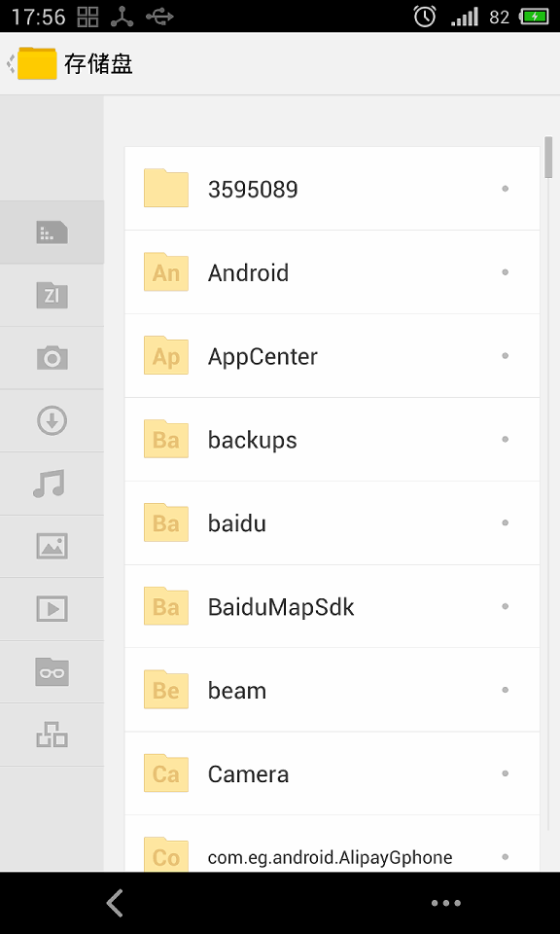Open the AppCenter folder name
Image resolution: width=560 pixels, height=934 pixels.
tap(262, 357)
